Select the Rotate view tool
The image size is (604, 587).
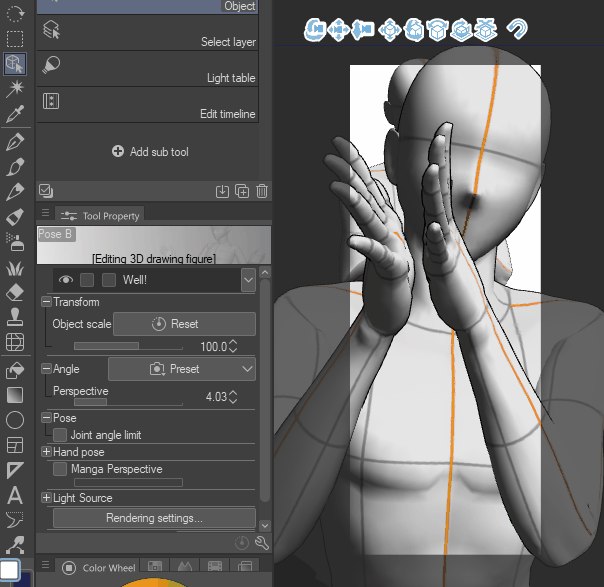(x=15, y=13)
